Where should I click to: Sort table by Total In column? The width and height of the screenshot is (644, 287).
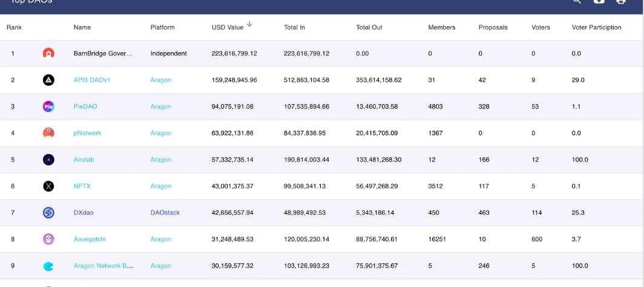click(x=294, y=27)
